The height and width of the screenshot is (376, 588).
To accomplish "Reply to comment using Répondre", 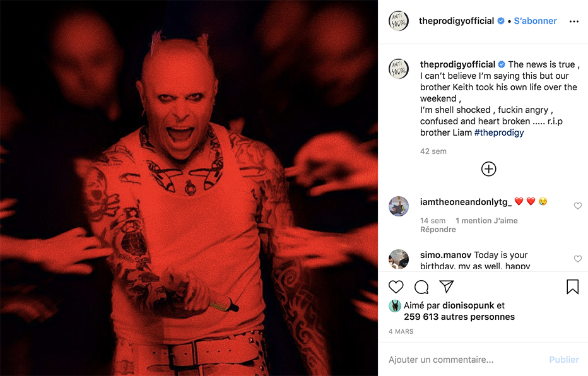I will (438, 230).
